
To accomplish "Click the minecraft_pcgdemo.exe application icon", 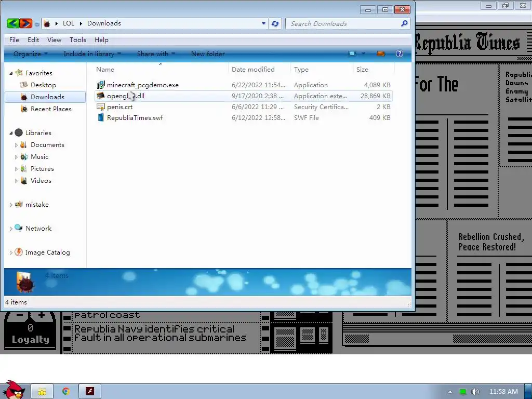I will coord(100,85).
